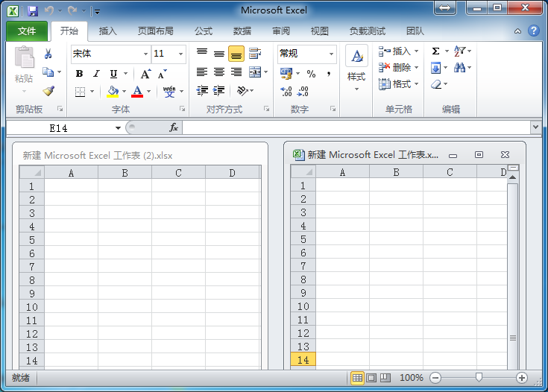Image resolution: width=548 pixels, height=392 pixels.
Task: Switch to the 公式 tab
Action: (x=204, y=31)
